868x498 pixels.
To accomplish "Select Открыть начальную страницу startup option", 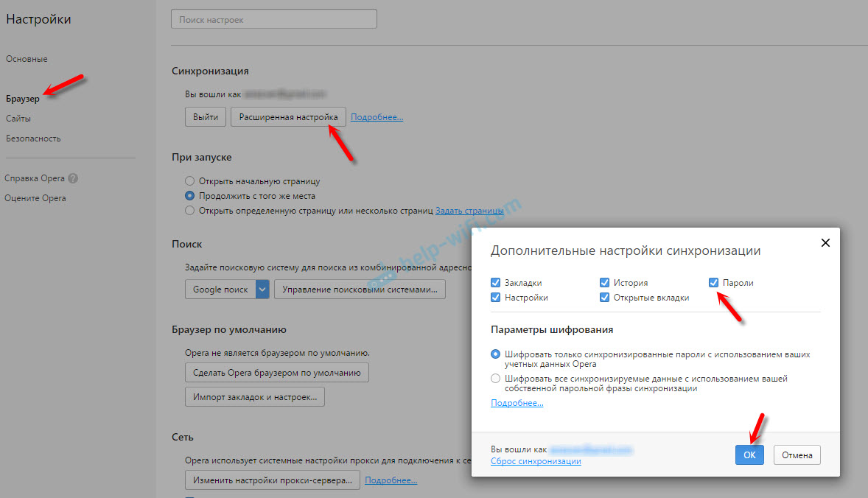I will click(x=190, y=181).
